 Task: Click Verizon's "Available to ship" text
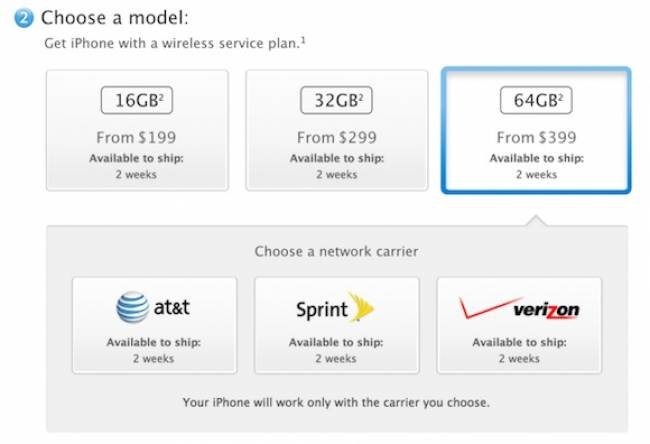pyautogui.click(x=519, y=343)
